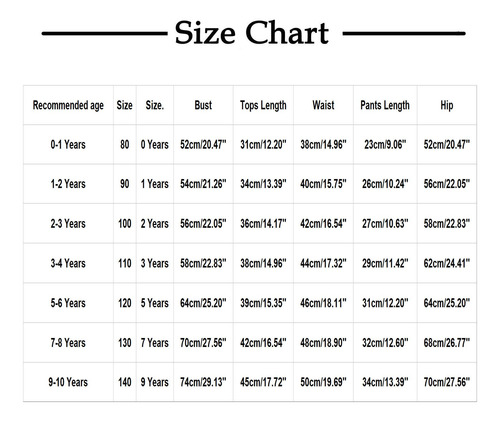This screenshot has height=421, width=500.
Task: Select the 9-10 Years row label
Action: pyautogui.click(x=68, y=382)
